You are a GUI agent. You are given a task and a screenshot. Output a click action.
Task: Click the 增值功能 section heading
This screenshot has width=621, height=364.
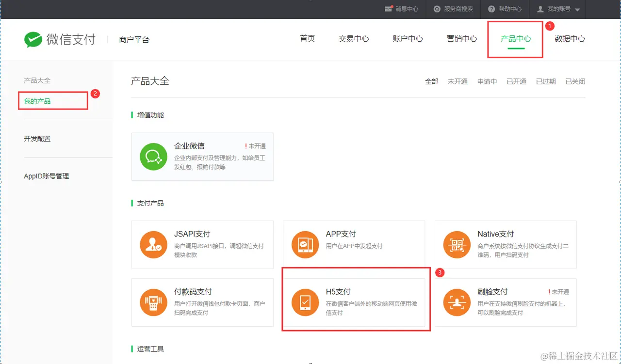click(x=150, y=115)
